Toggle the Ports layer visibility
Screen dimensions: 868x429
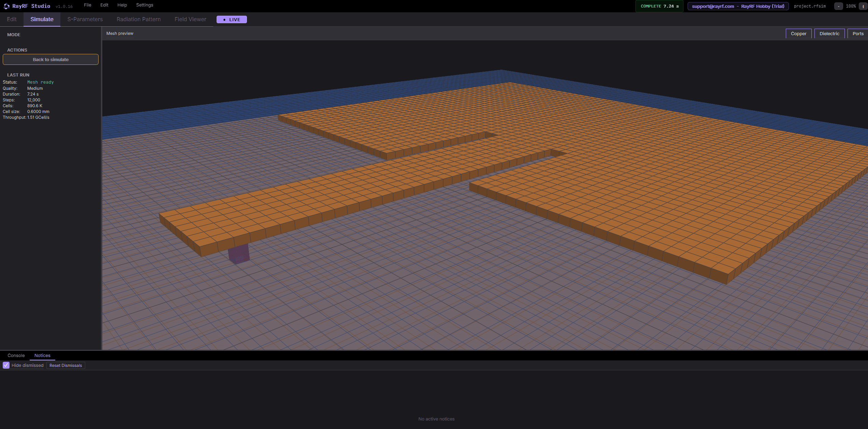pyautogui.click(x=858, y=33)
